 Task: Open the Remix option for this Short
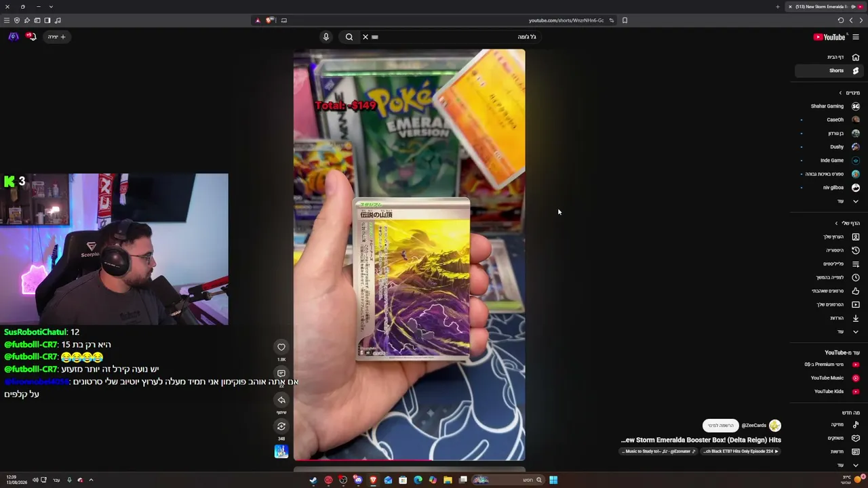(281, 426)
